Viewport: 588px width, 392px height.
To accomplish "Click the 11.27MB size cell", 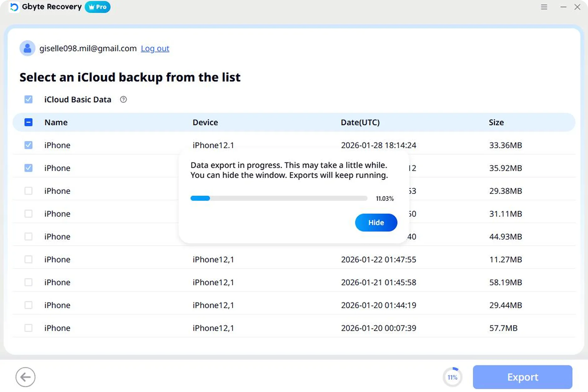I will click(506, 259).
